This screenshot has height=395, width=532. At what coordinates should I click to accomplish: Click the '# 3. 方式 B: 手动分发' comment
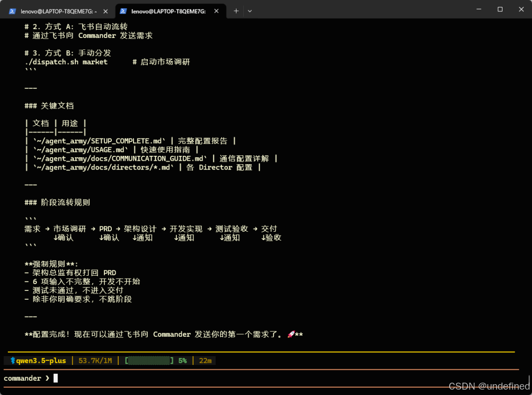click(68, 53)
